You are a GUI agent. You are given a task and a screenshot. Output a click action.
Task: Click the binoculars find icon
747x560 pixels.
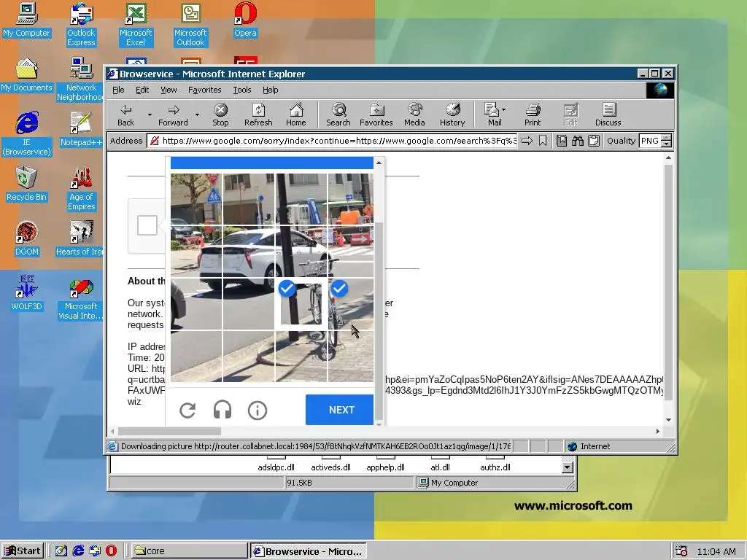(x=578, y=141)
